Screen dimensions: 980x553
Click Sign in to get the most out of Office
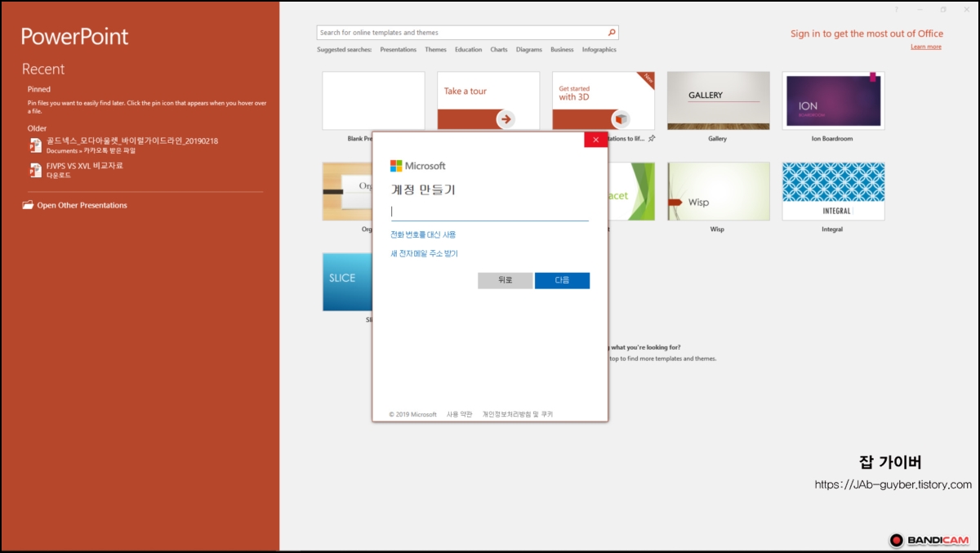(x=866, y=33)
